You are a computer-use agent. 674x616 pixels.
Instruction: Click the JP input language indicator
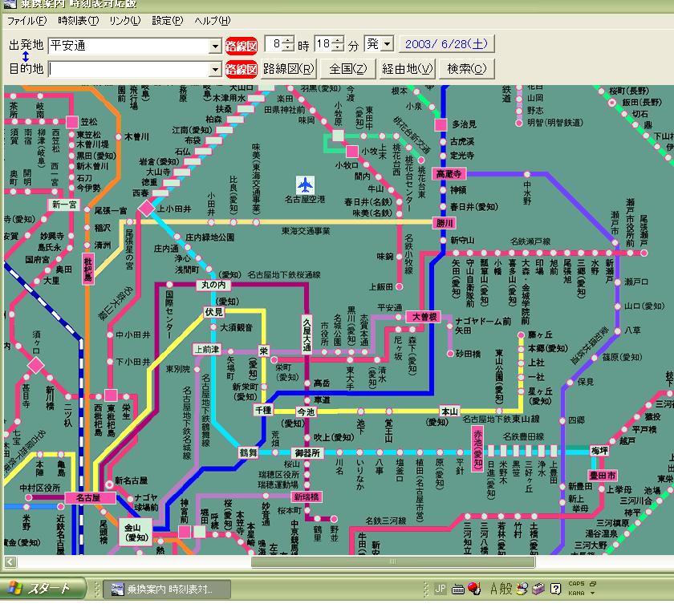click(x=441, y=589)
